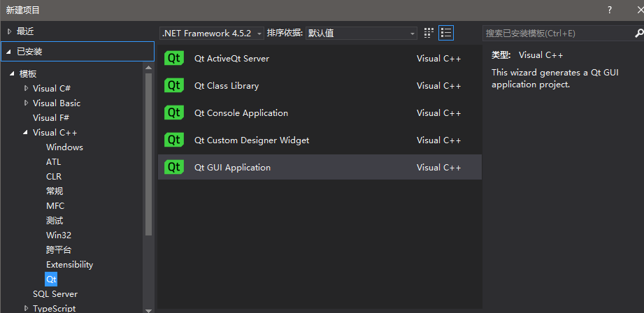Choose the Qt ActiveQt Server template
The image size is (644, 313).
tap(320, 58)
